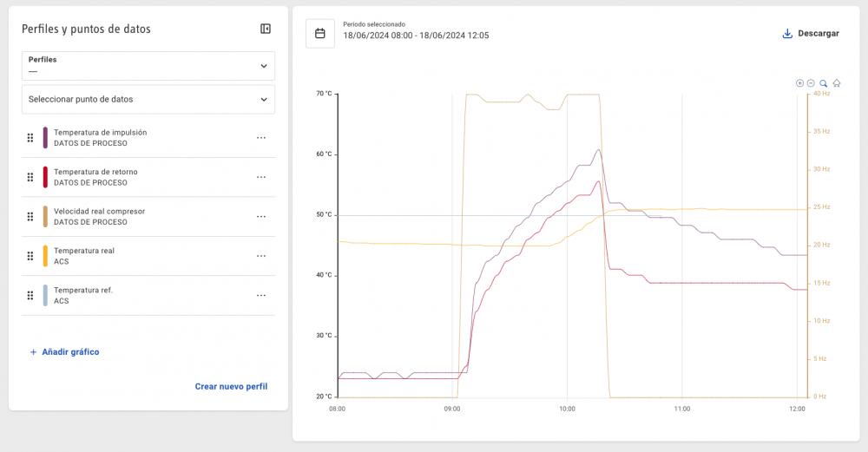The height and width of the screenshot is (452, 868).
Task: Grab drag handle of Temperatura real ACS
Action: point(30,256)
